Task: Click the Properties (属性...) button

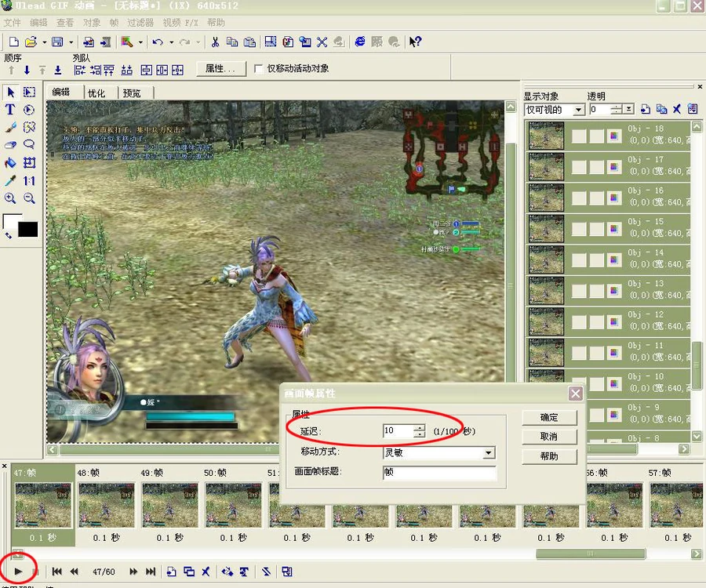Action: click(x=221, y=69)
